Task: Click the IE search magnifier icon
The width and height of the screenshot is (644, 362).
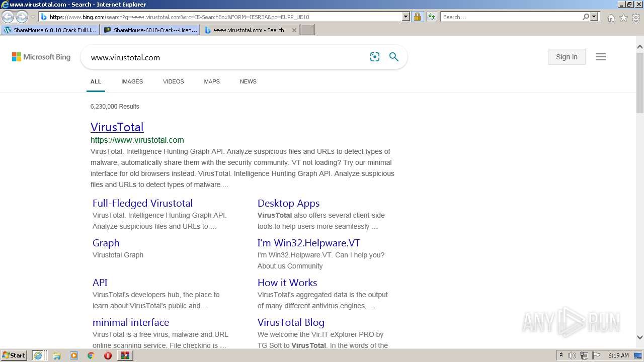Action: tap(586, 17)
